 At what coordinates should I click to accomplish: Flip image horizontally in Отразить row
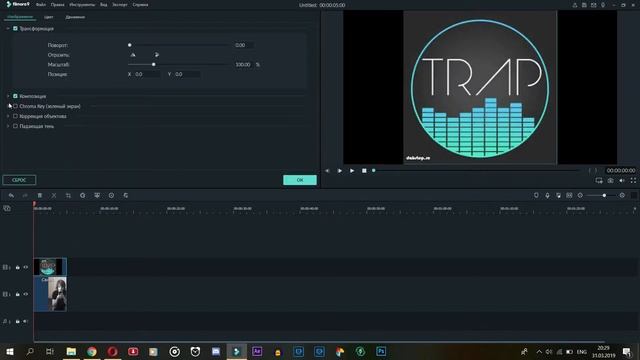click(133, 55)
